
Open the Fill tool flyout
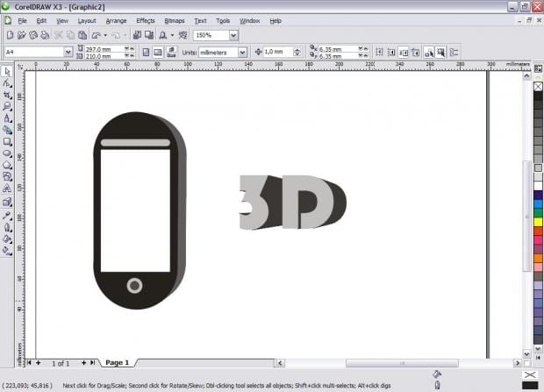coord(7,239)
